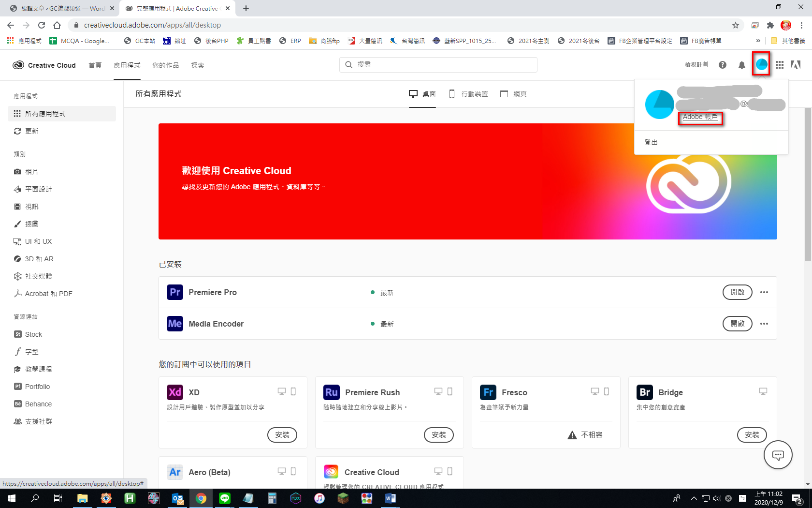The width and height of the screenshot is (812, 508).
Task: Open Google Chrome in the Windows taskbar
Action: (x=201, y=498)
